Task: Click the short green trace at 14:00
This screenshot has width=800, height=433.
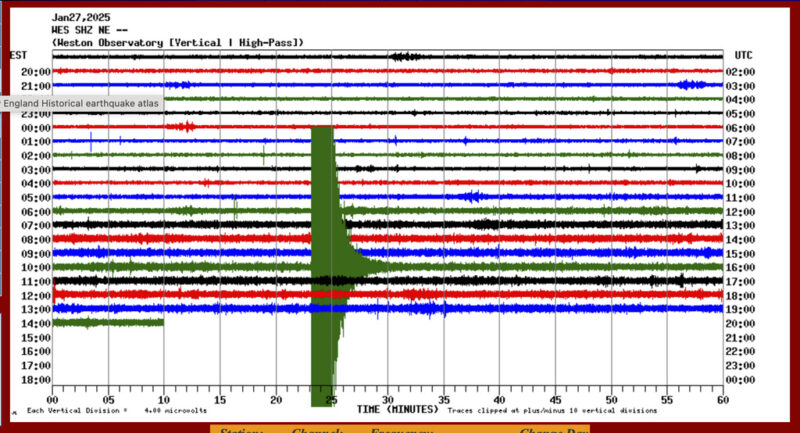Action: pos(107,323)
